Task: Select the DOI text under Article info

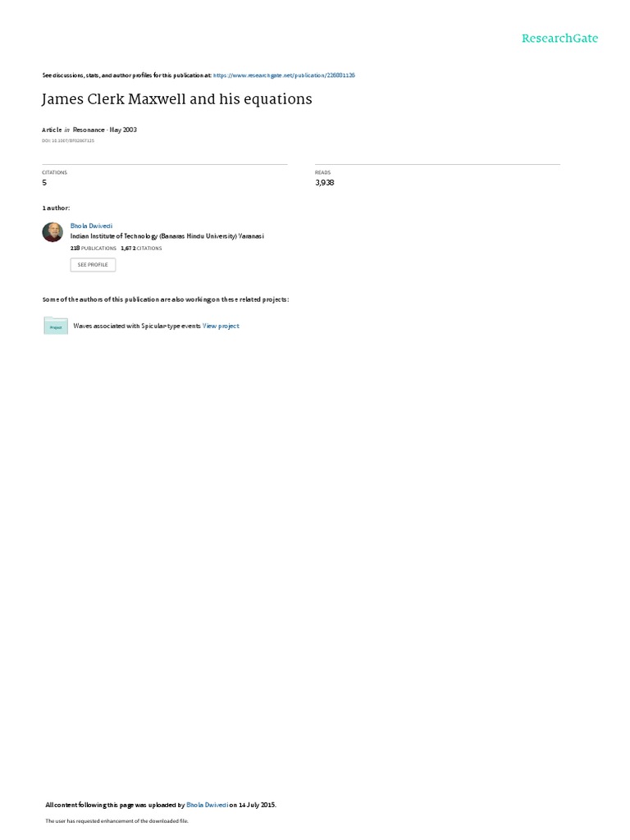Action: tap(68, 141)
